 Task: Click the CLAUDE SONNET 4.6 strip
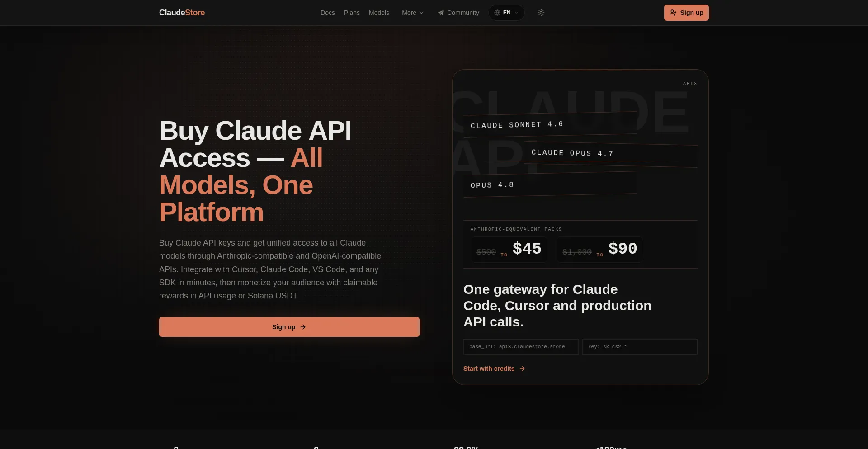pos(550,124)
